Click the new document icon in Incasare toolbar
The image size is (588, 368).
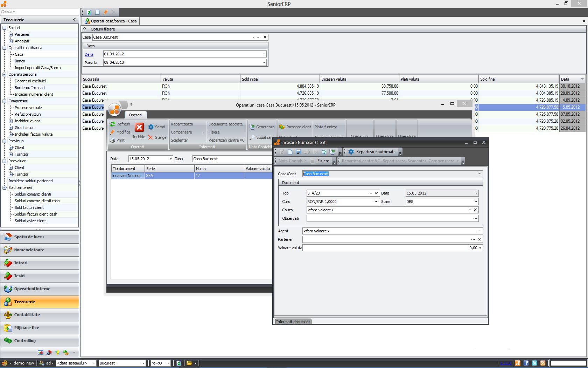(x=290, y=152)
